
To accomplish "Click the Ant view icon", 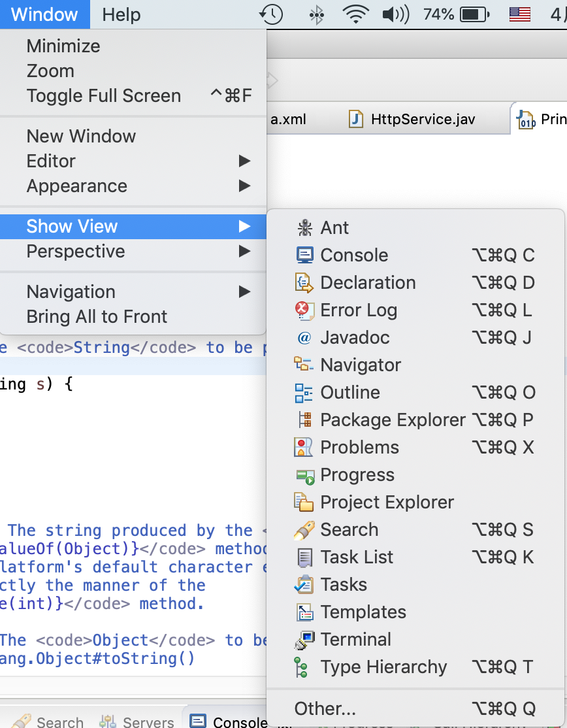I will (x=304, y=227).
